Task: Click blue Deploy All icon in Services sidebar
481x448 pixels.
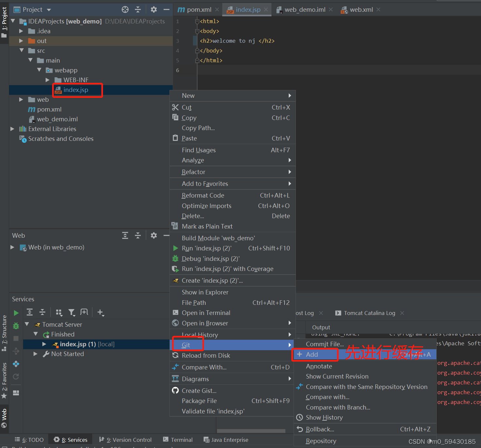Action: 16,364
